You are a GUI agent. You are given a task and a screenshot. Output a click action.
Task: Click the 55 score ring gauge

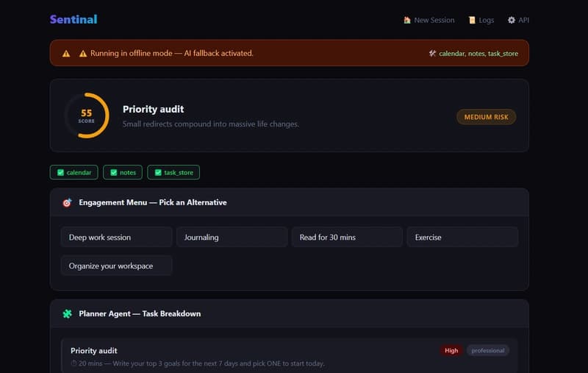click(x=87, y=116)
